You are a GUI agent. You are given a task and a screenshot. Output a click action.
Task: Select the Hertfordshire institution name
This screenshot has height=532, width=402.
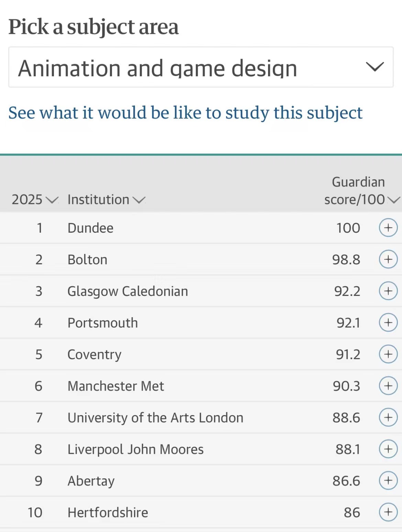tap(108, 513)
